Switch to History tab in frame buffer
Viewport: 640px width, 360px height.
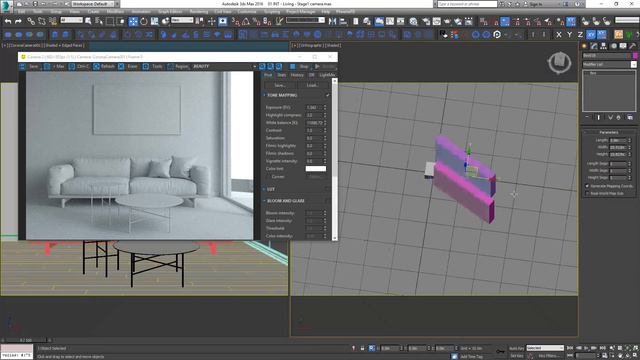pyautogui.click(x=297, y=75)
